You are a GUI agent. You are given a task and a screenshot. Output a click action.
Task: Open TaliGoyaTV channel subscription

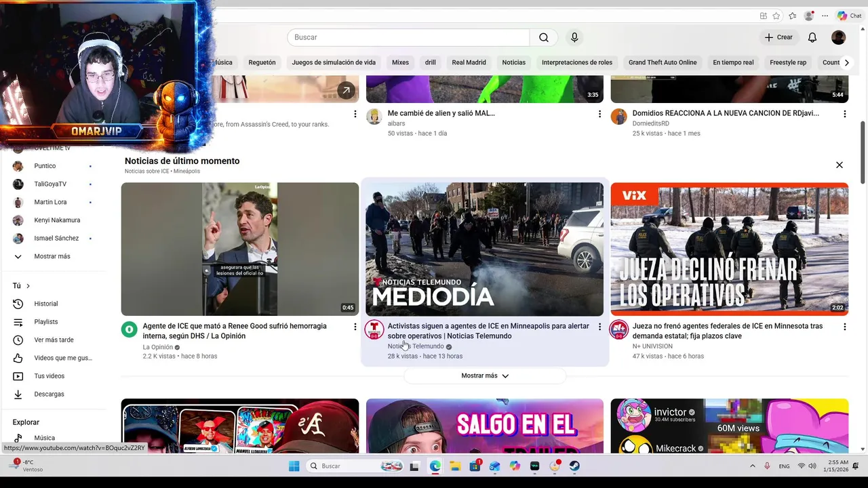click(52, 184)
